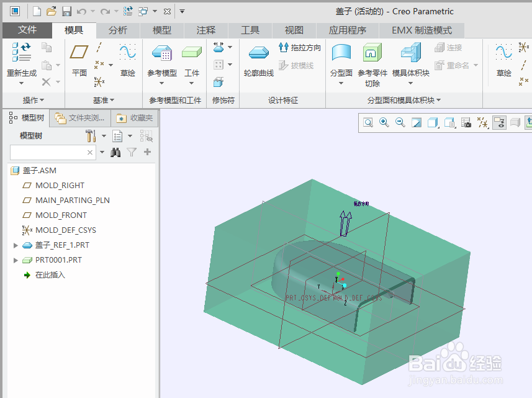Switch to the 模型 ribbon tab

162,30
